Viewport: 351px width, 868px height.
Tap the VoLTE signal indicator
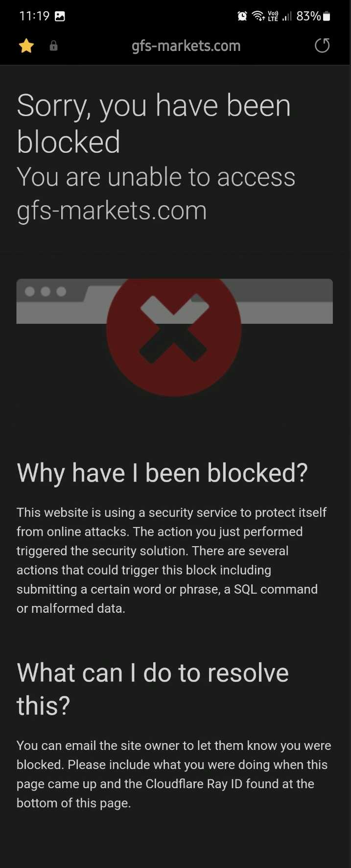coord(273,16)
